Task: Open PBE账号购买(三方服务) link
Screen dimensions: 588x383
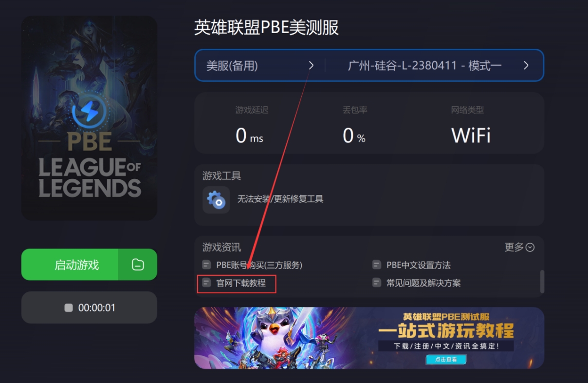Action: (259, 265)
